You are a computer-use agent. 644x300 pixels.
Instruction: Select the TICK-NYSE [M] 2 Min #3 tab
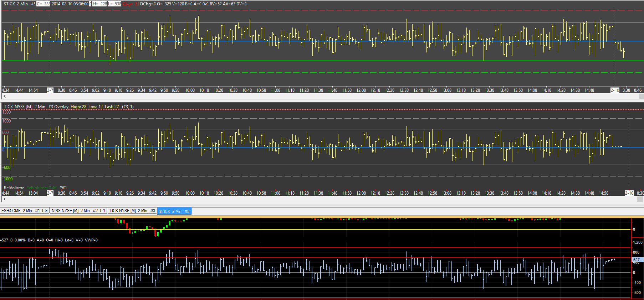(x=132, y=211)
